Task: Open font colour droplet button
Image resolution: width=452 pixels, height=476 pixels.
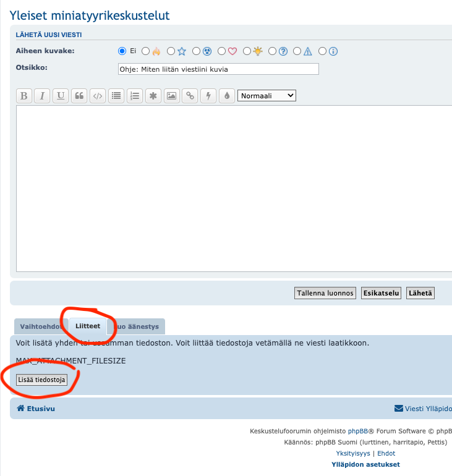Action: pyautogui.click(x=227, y=96)
